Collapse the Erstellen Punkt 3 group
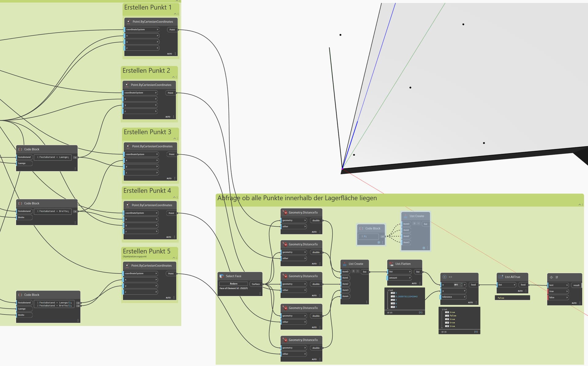 (x=175, y=139)
